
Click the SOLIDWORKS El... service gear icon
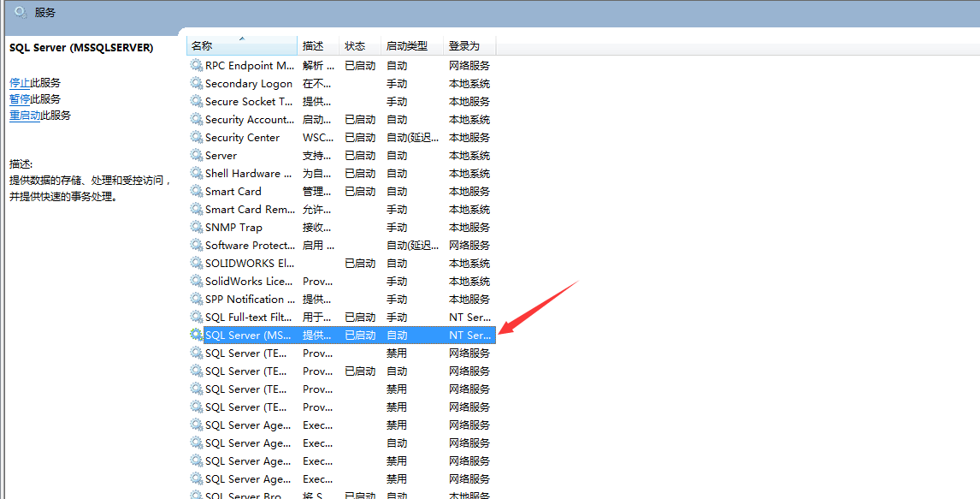coord(196,264)
